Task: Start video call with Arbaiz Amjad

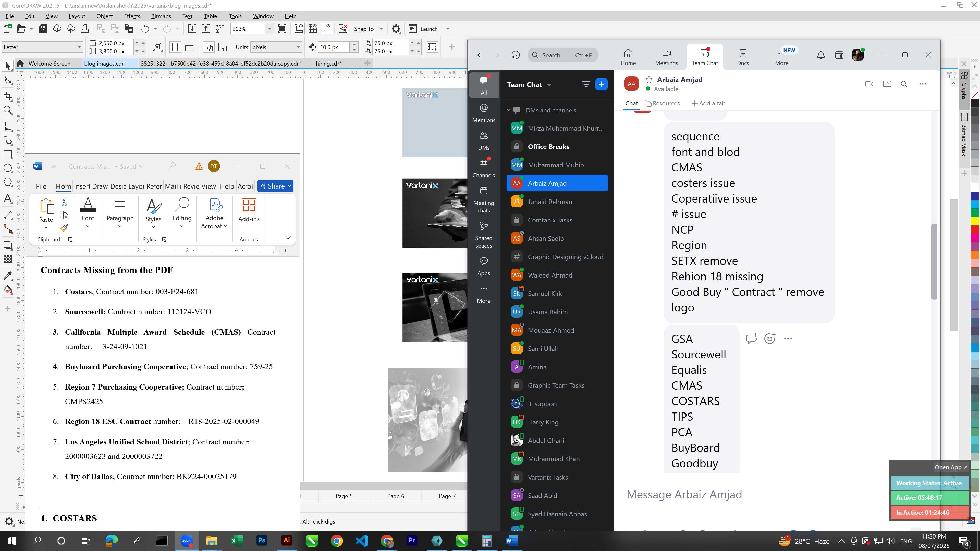Action: click(869, 84)
